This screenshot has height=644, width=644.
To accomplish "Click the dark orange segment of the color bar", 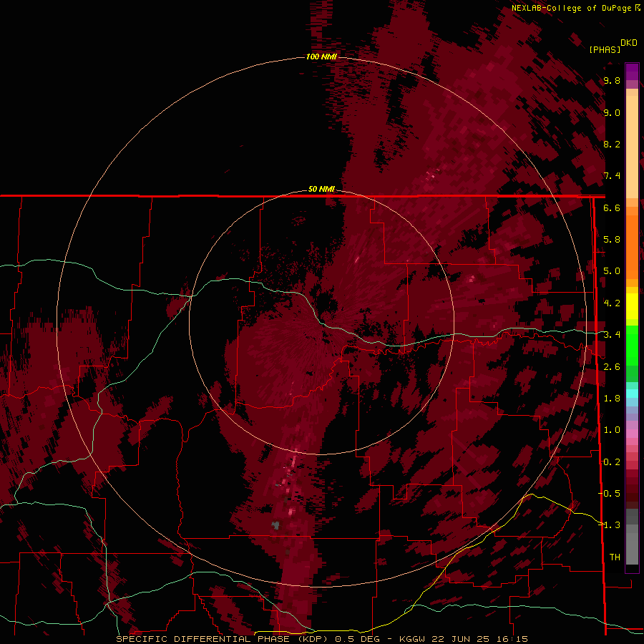I will [x=632, y=246].
